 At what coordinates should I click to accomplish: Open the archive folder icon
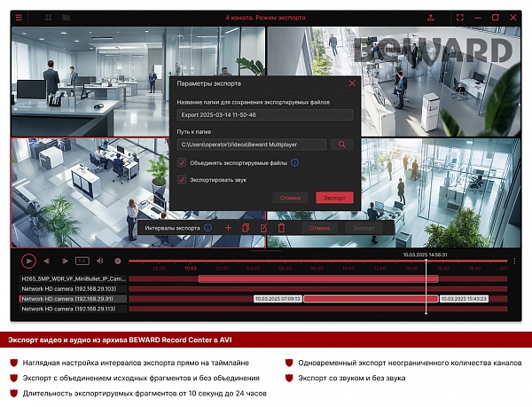point(66,18)
